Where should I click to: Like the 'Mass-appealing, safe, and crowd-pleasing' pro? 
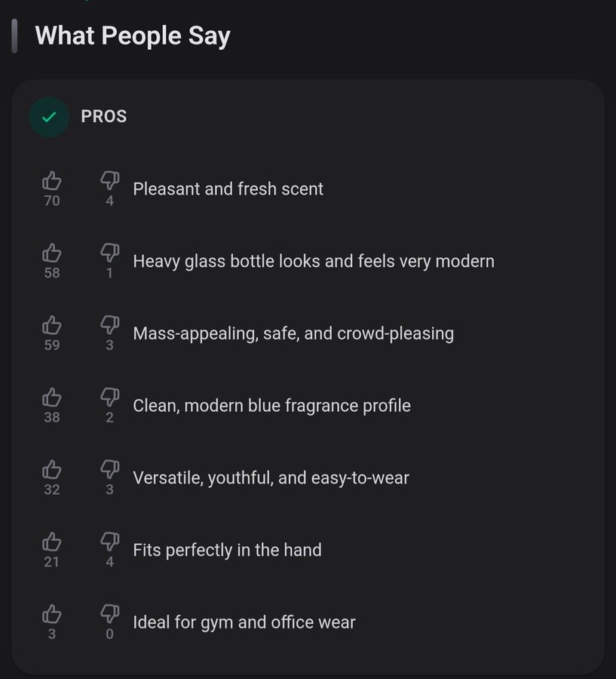pos(51,325)
